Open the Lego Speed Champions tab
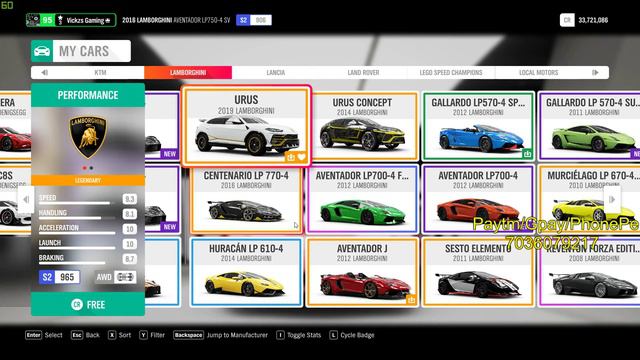Viewport: 640px width, 360px height. (x=451, y=72)
